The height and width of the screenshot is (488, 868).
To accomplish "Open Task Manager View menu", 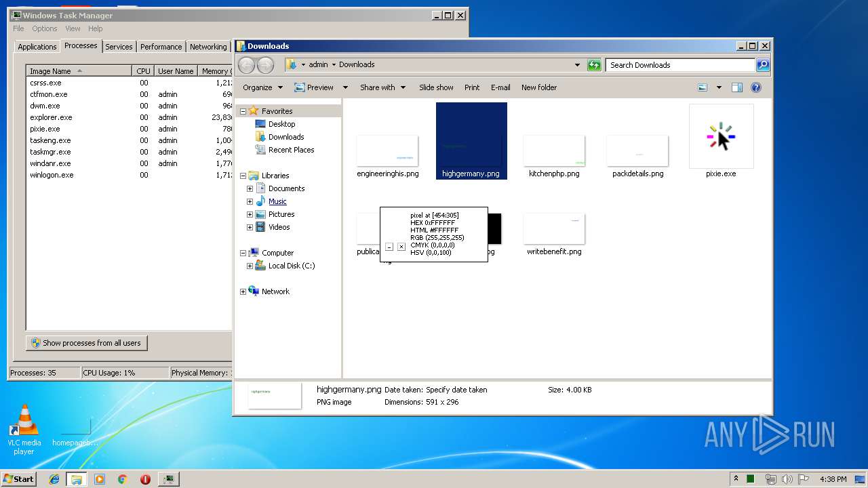I will [x=73, y=28].
